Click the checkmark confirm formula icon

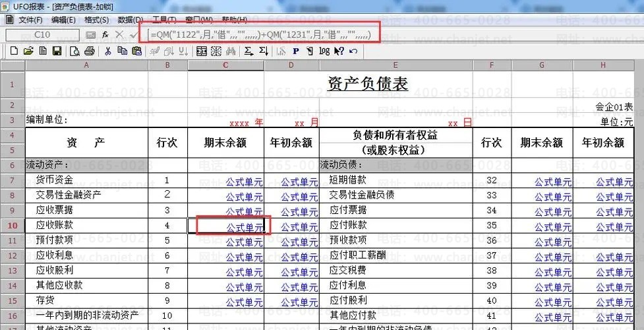click(132, 35)
